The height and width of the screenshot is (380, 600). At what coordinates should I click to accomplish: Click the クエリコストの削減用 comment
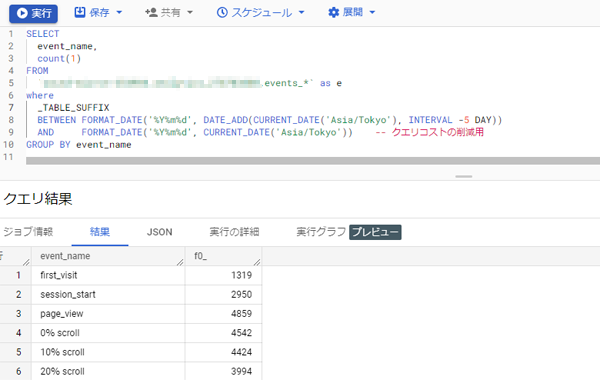point(437,132)
